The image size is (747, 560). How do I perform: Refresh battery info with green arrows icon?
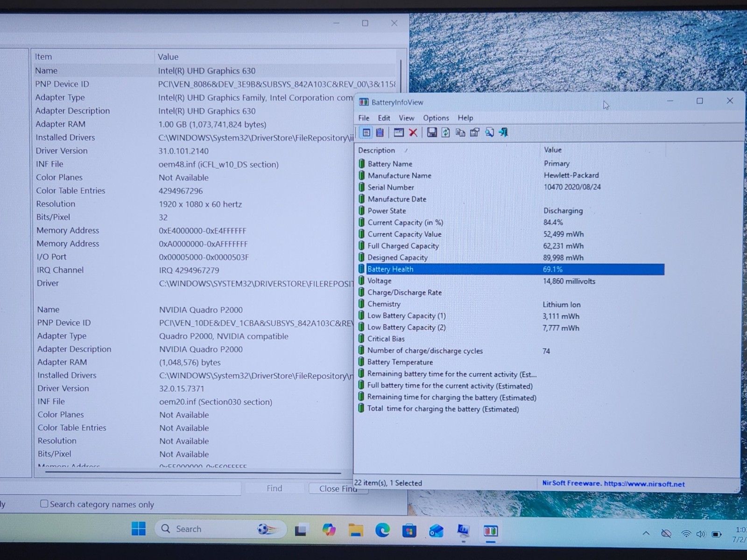click(446, 133)
